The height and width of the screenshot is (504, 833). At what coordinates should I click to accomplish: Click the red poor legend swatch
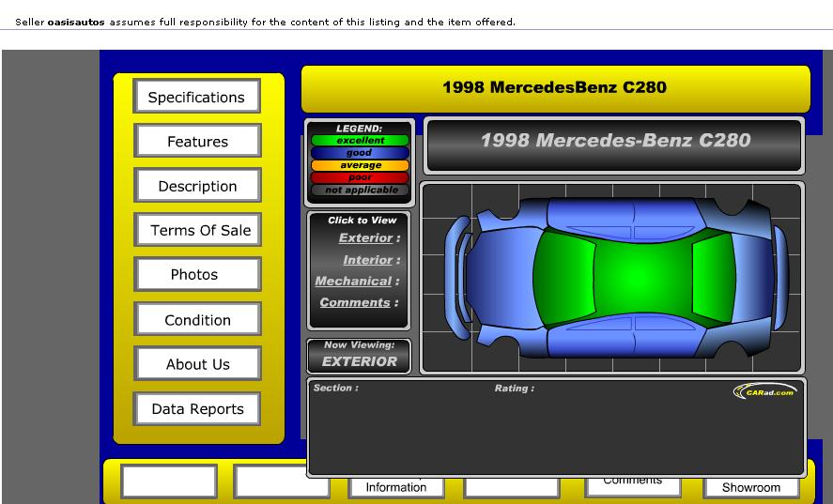pyautogui.click(x=360, y=177)
